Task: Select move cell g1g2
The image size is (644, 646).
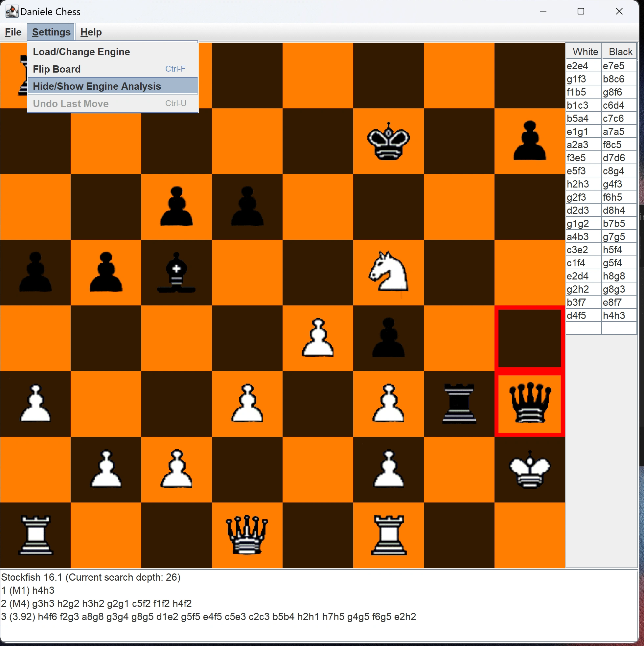Action: tap(584, 224)
